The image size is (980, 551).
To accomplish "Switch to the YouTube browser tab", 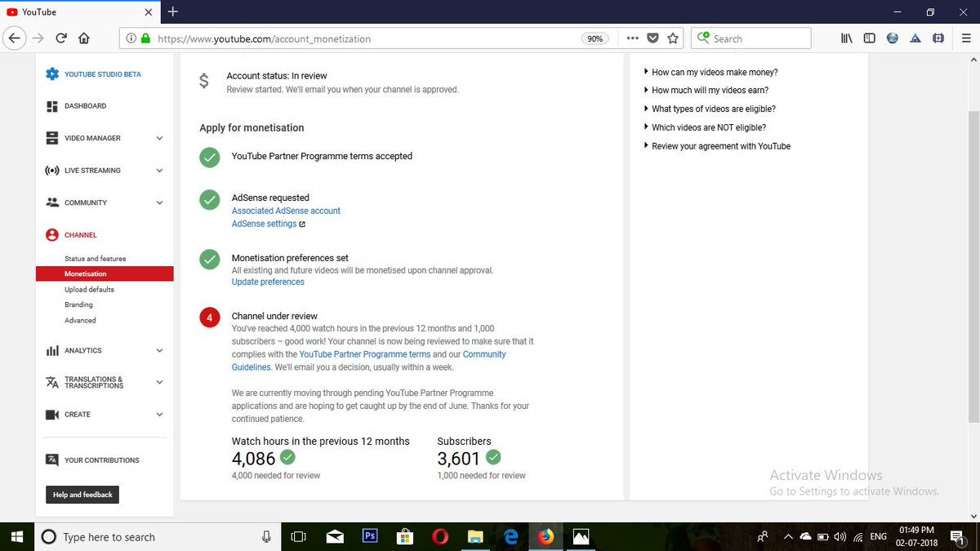I will click(x=80, y=12).
